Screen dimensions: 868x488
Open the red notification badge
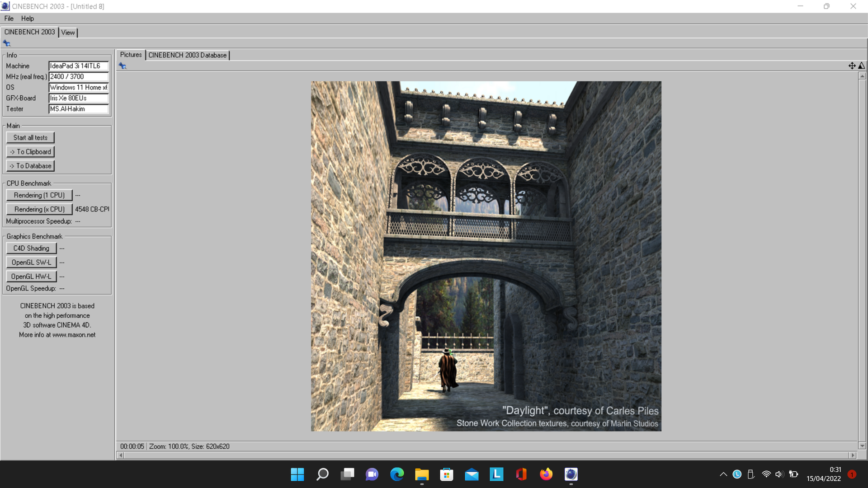[852, 474]
